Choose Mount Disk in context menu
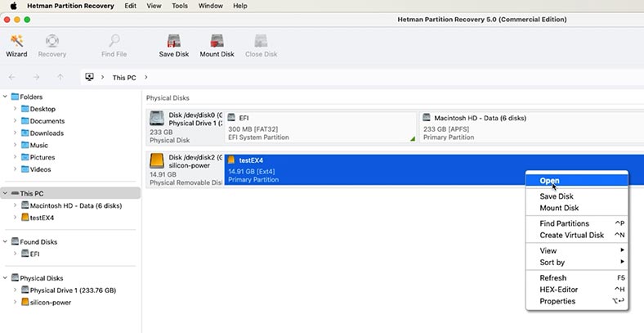Image resolution: width=644 pixels, height=333 pixels. 577,208
